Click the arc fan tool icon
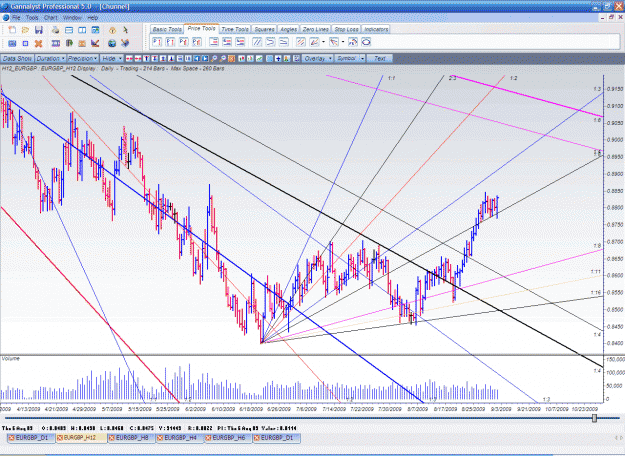625x456 pixels. click(x=353, y=42)
